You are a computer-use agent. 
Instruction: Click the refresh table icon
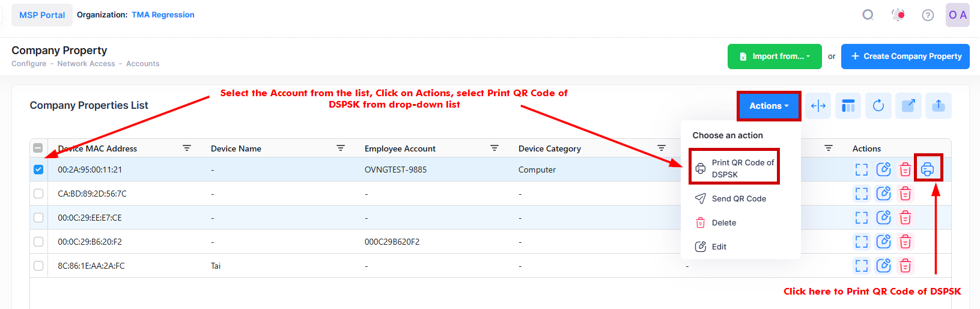click(878, 106)
